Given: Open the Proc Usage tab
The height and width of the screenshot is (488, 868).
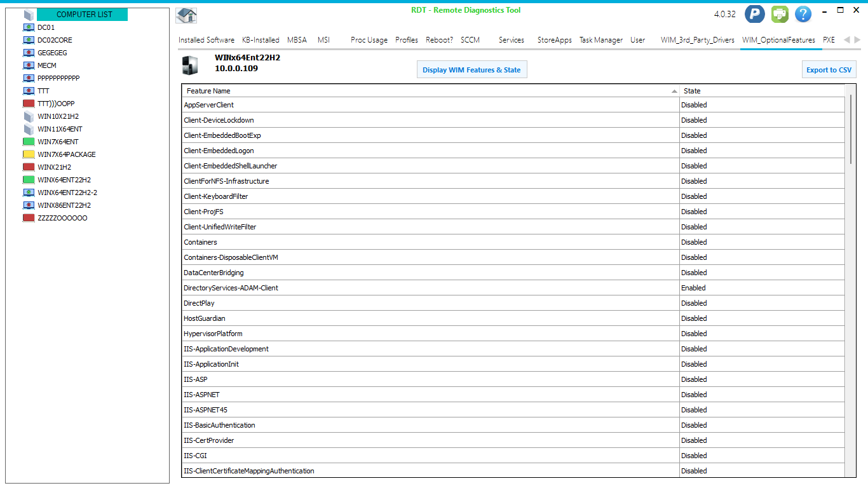Looking at the screenshot, I should [x=369, y=40].
